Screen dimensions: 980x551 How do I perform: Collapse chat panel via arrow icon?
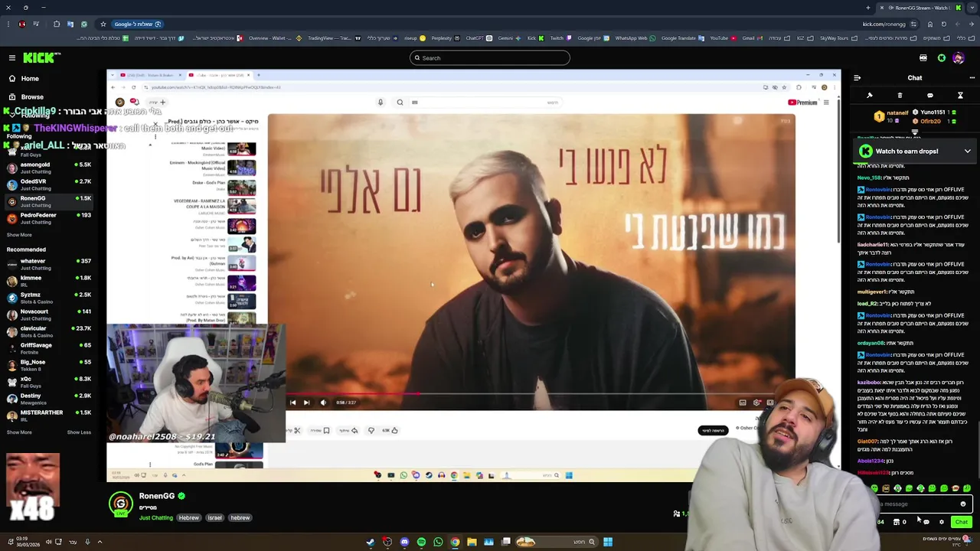[x=857, y=77]
